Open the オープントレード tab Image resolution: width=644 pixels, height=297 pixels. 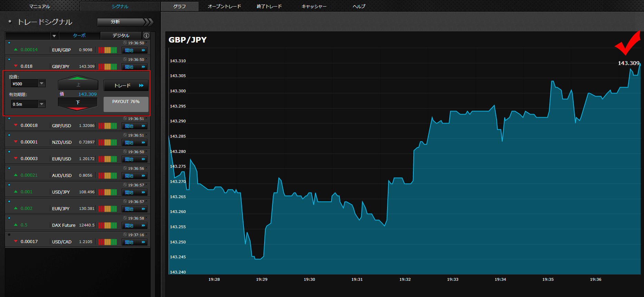(x=224, y=6)
